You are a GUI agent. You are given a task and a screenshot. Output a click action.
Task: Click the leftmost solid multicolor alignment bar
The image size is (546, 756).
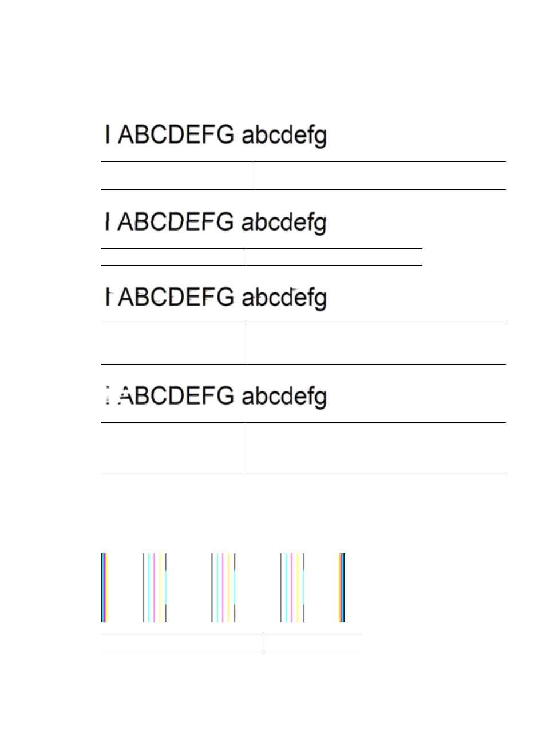tap(104, 588)
